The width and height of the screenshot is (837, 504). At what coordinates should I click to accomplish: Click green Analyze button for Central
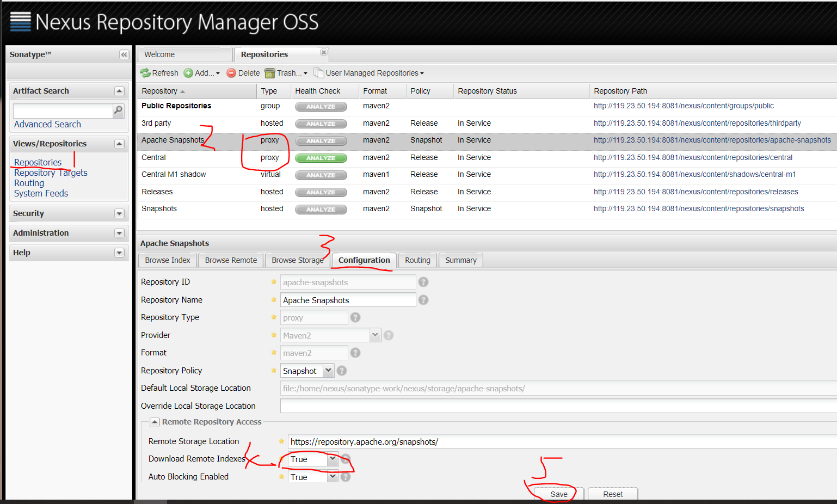tap(321, 158)
